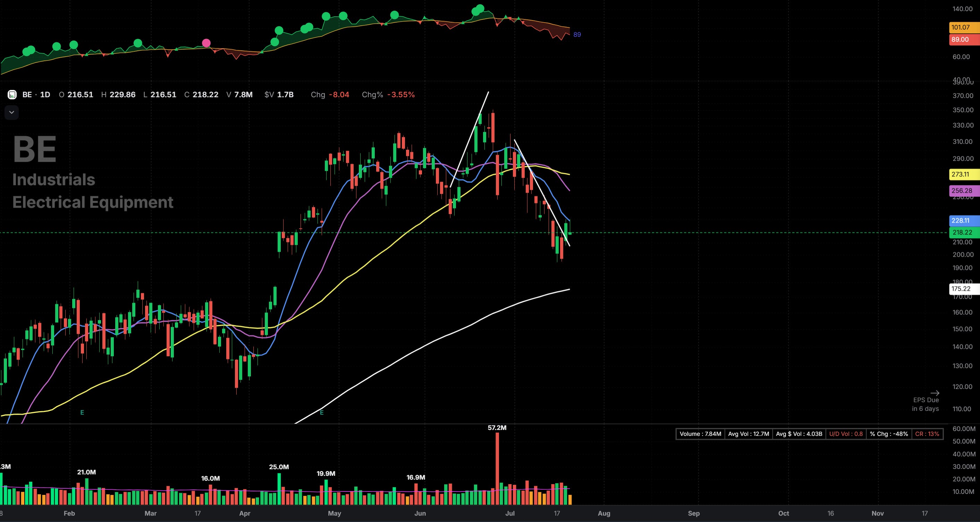Click the 'U/D Vol : 0.8' stat
Image resolution: width=980 pixels, height=522 pixels.
pos(846,434)
